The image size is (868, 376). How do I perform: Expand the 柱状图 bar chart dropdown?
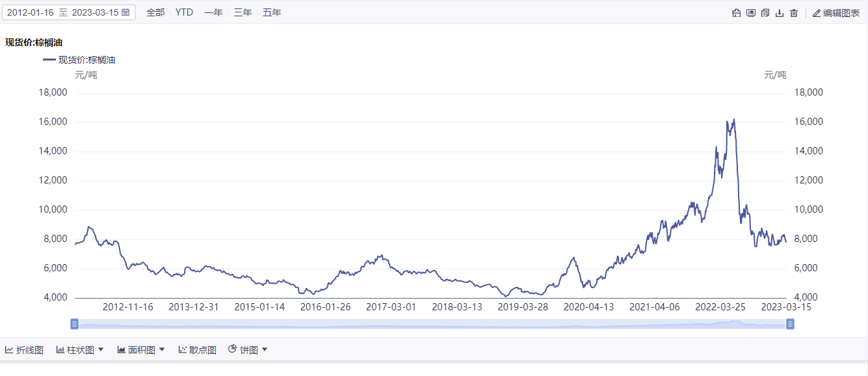(x=101, y=350)
